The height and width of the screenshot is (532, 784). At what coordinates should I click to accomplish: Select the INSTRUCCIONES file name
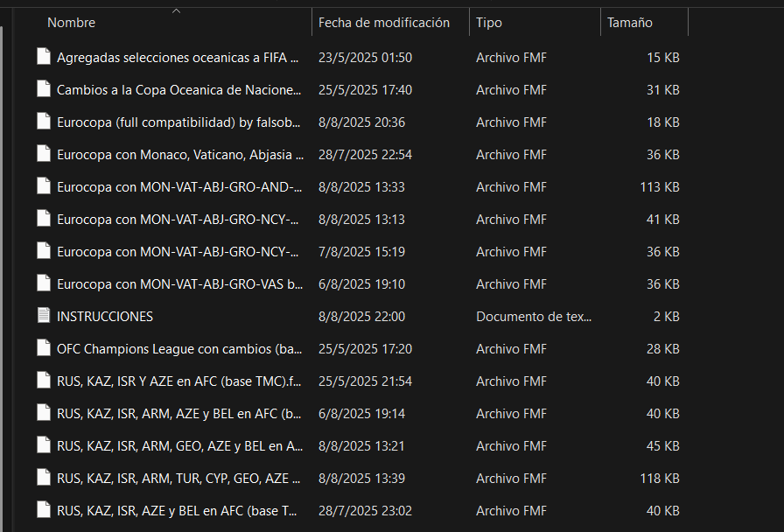tap(105, 316)
